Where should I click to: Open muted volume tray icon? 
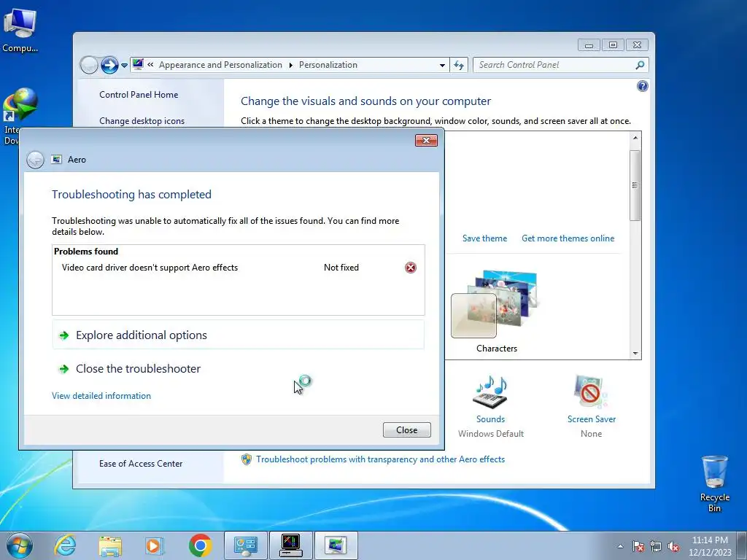coord(673,546)
